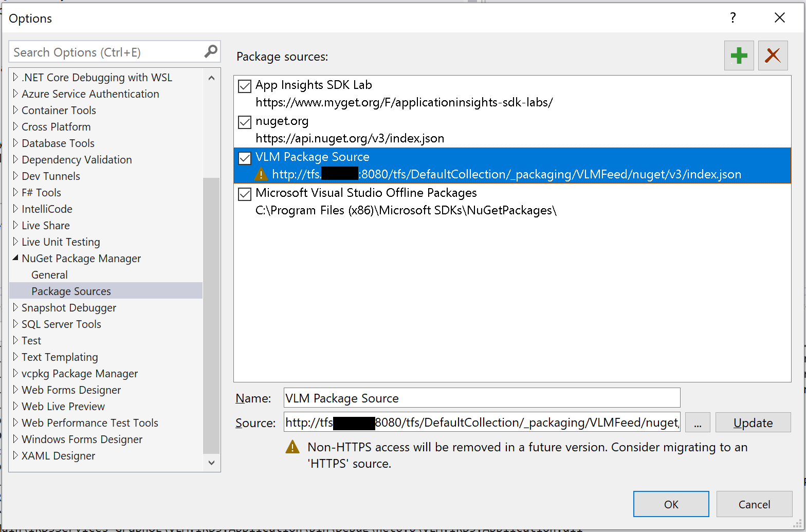Expand Container Tools node
Viewport: 806px width, 532px height.
(15, 110)
